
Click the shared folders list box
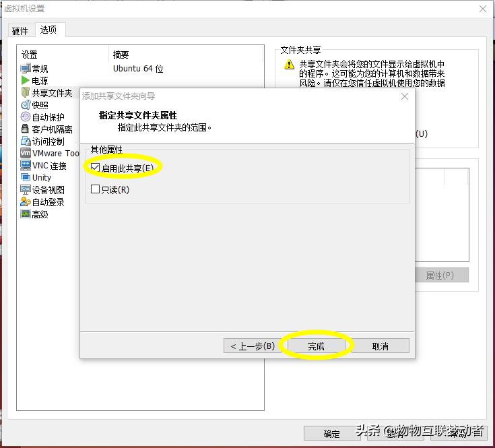pyautogui.click(x=442, y=215)
